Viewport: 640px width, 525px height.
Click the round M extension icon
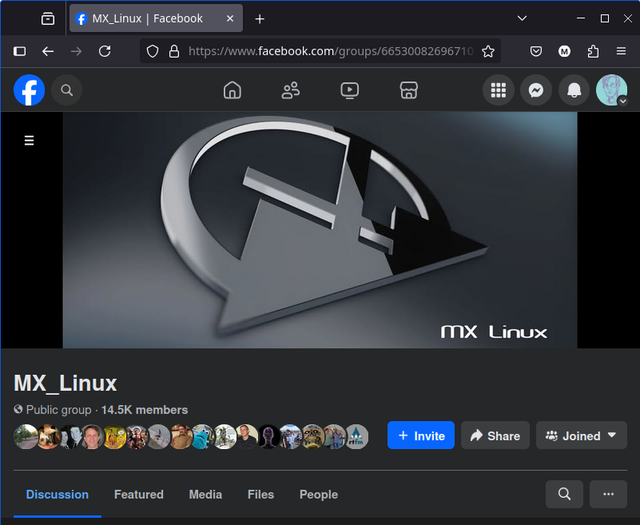click(564, 51)
